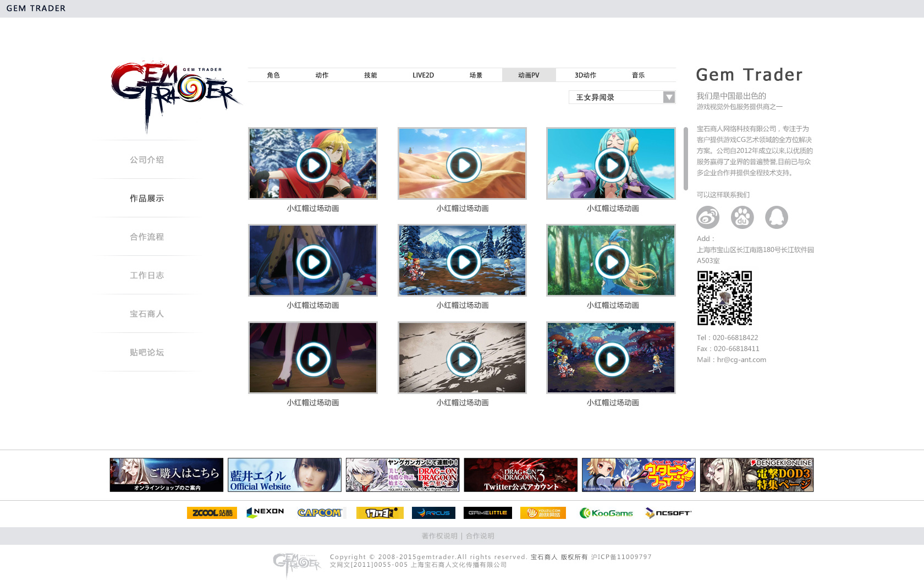
Task: Open the Drag-On Dragoon manga banner
Action: [403, 475]
